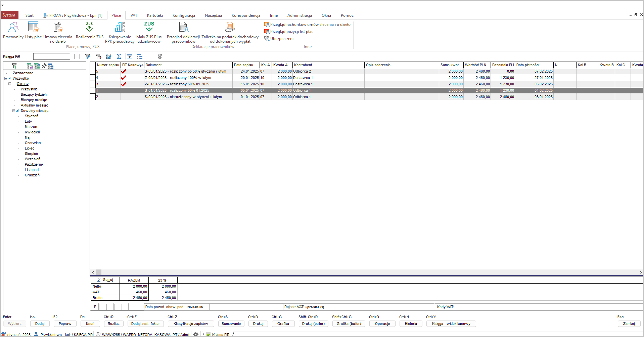Click the user icon beside Przykładowa - kpir
644x337 pixels.
coord(36,334)
